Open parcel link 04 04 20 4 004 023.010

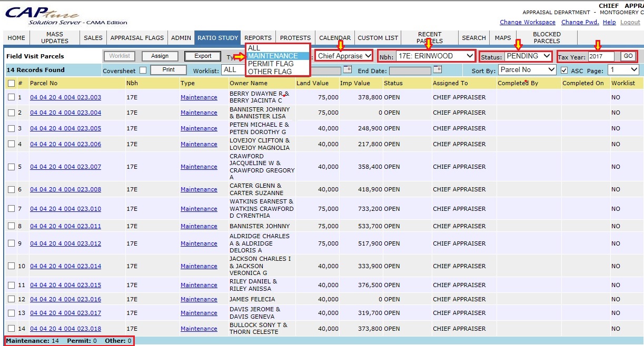click(x=65, y=209)
